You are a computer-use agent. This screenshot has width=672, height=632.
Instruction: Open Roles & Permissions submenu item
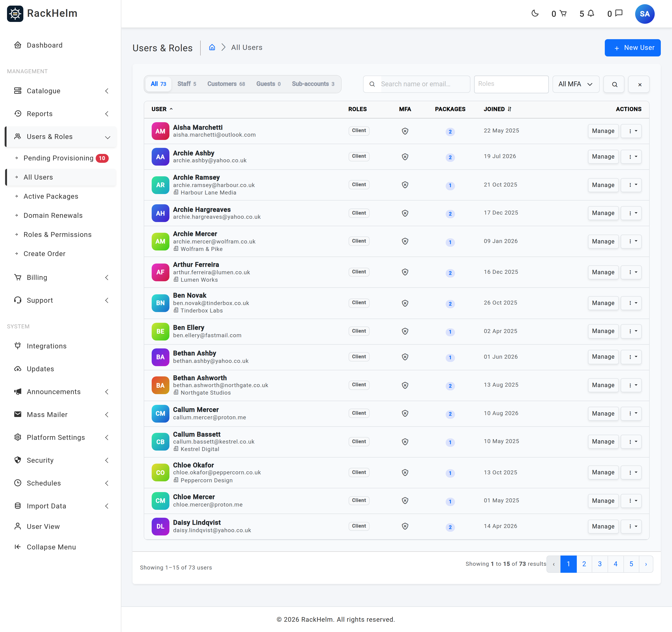pyautogui.click(x=61, y=234)
